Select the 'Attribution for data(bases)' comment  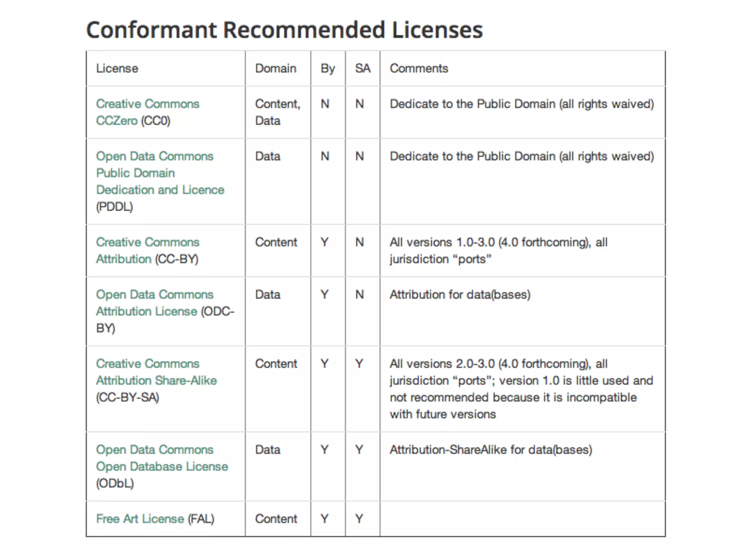click(x=460, y=295)
